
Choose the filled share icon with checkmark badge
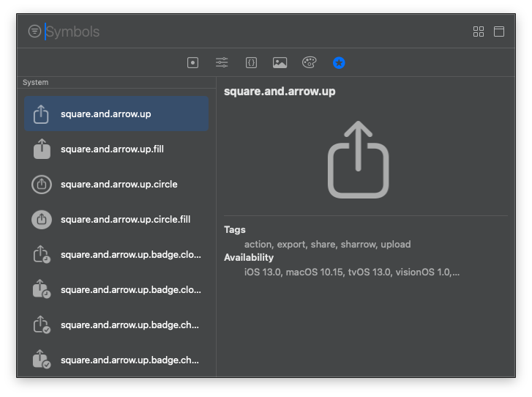coord(42,360)
